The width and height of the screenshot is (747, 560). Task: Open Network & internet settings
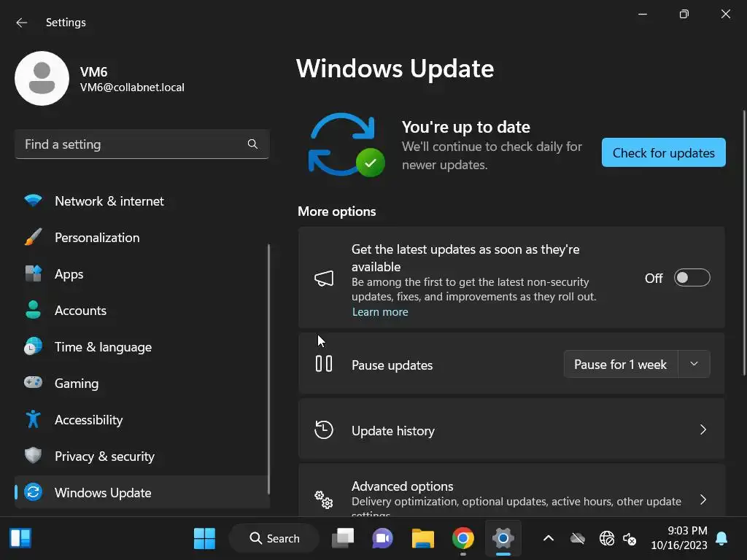click(x=142, y=201)
